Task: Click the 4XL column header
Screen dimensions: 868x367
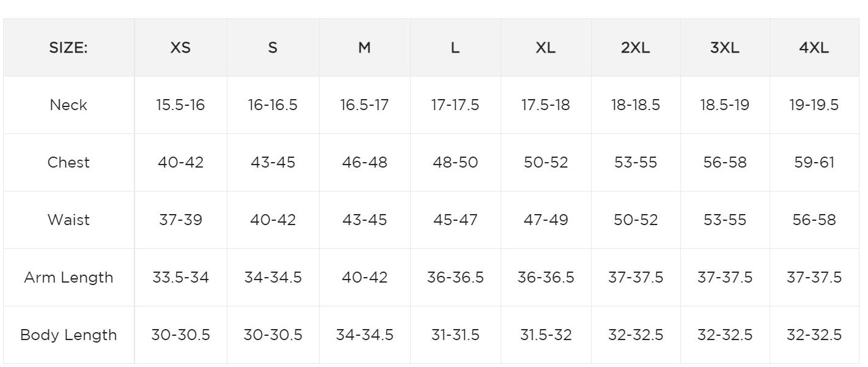Action: click(x=814, y=48)
